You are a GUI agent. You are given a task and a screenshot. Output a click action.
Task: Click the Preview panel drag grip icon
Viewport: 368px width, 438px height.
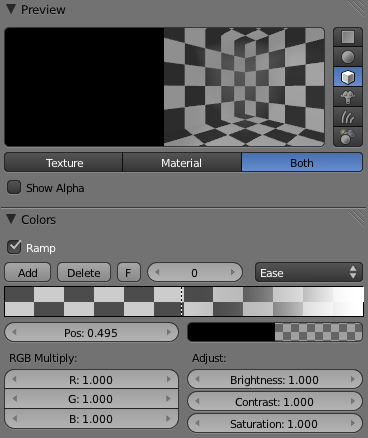pos(356,8)
